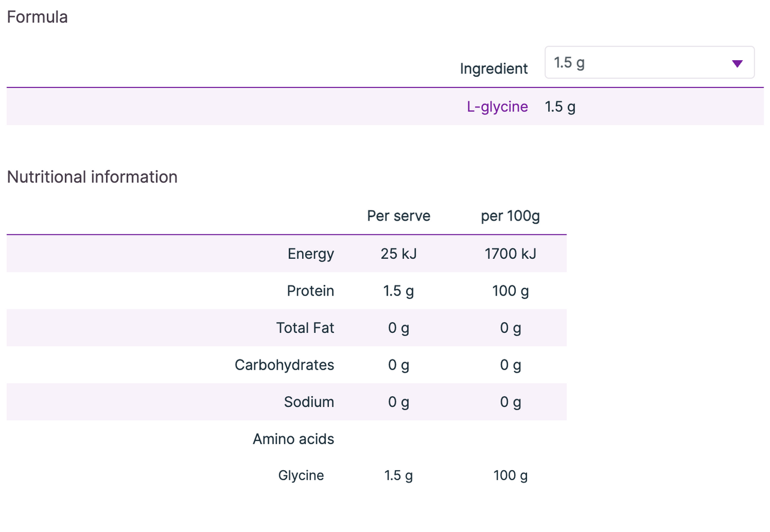The height and width of the screenshot is (532, 770).
Task: Click the purple dropdown arrow icon
Action: (737, 64)
